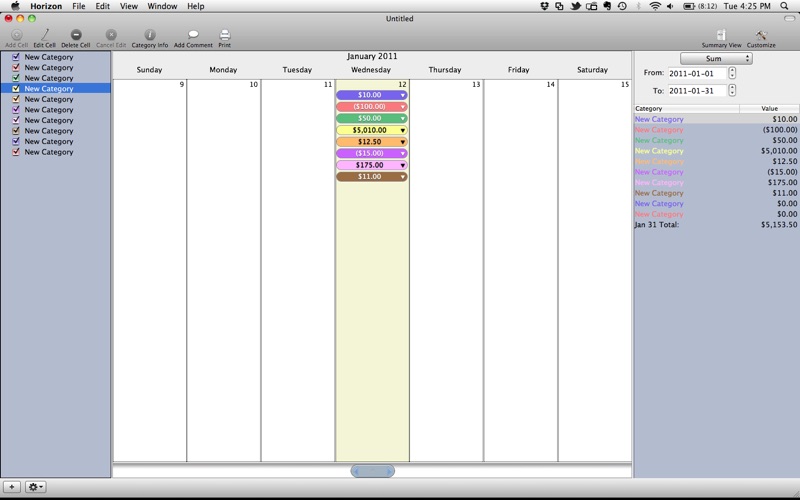
Task: Click the From date stepper arrows
Action: [x=732, y=73]
